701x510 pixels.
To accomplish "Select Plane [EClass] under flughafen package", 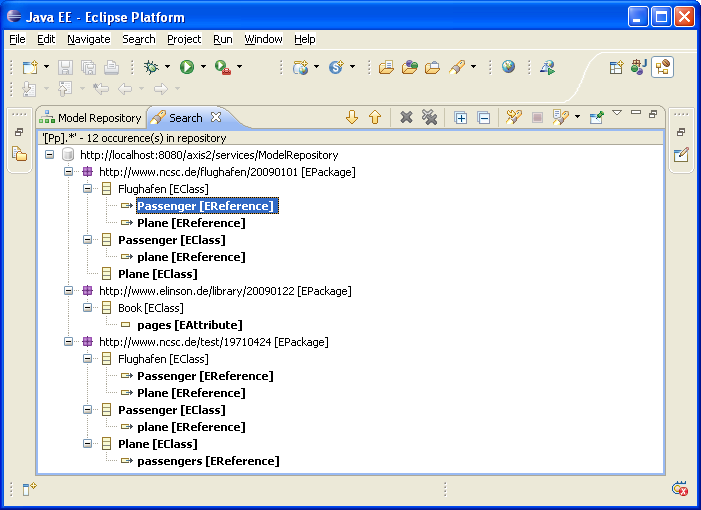I will (158, 274).
